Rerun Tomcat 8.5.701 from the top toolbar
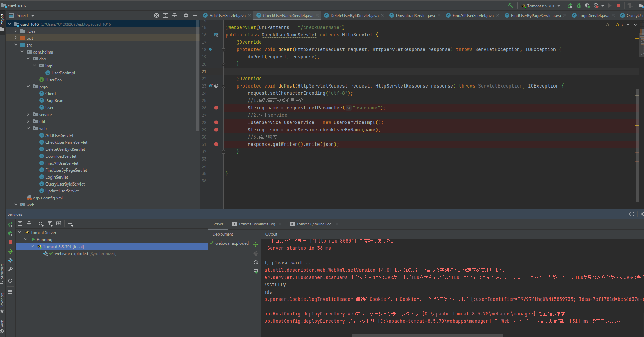The height and width of the screenshot is (337, 644). point(570,6)
